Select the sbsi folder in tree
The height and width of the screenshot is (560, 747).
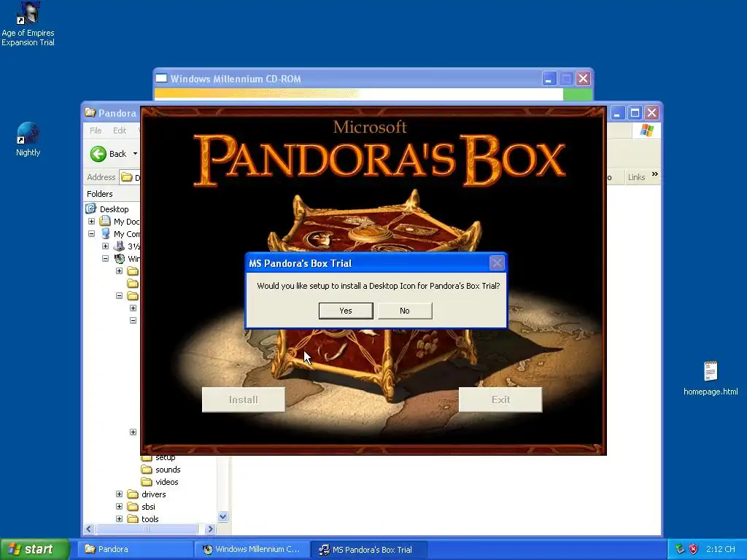pyautogui.click(x=148, y=507)
